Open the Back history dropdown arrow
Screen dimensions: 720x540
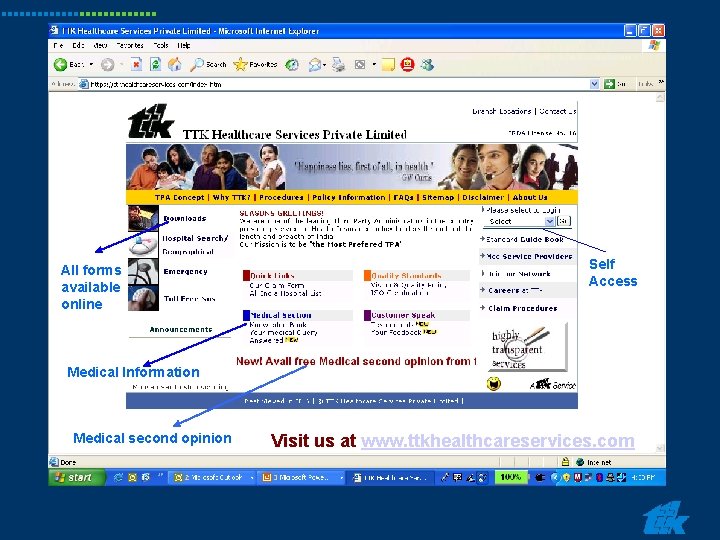91,65
